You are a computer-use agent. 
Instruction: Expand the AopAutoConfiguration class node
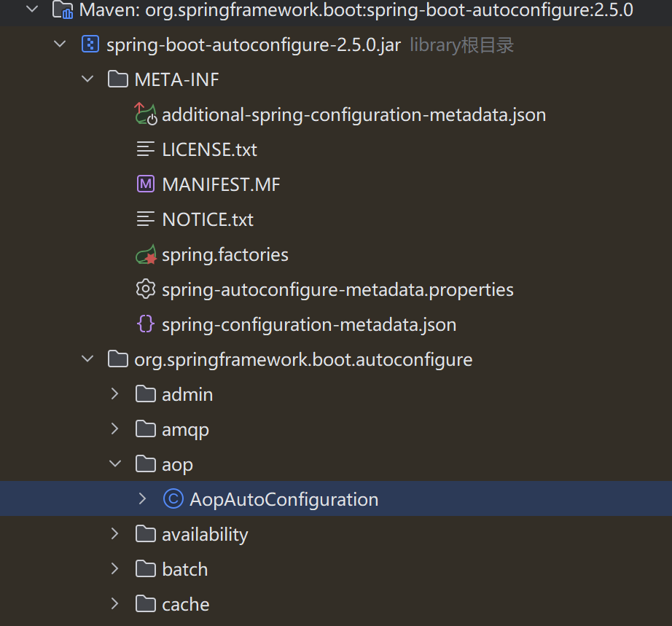(143, 498)
